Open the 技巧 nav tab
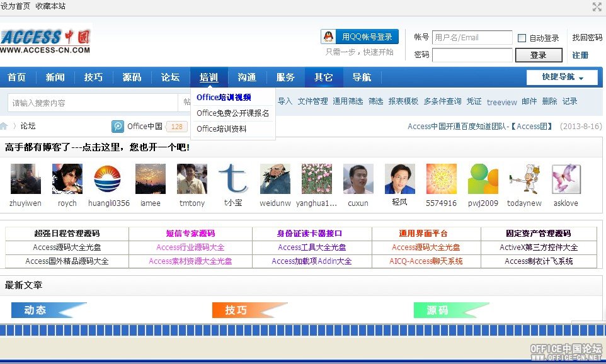The width and height of the screenshot is (606, 364). pos(93,77)
